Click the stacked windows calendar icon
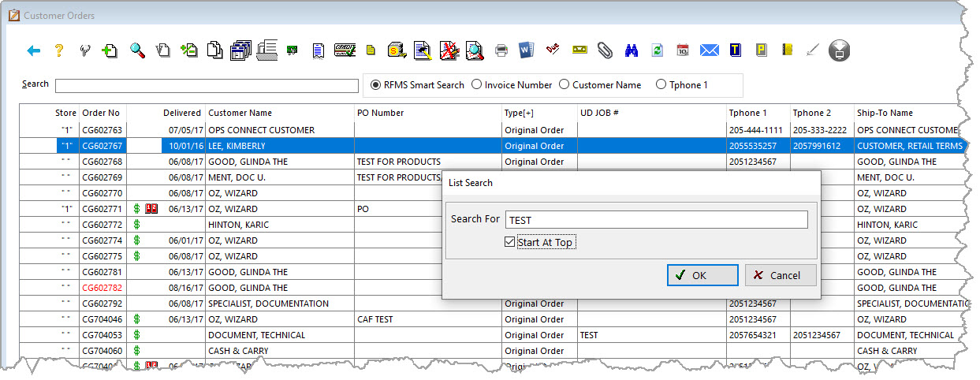 [x=240, y=51]
